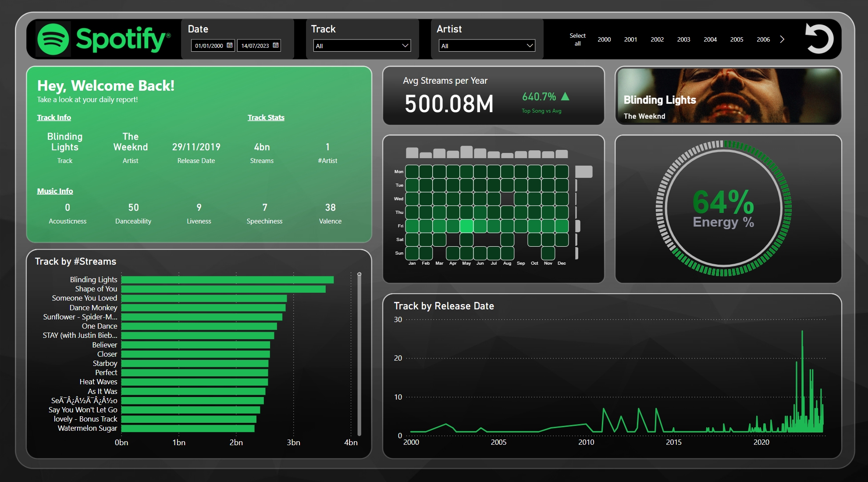Click green up triangle beside 640.7%
868x482 pixels.
coord(565,96)
